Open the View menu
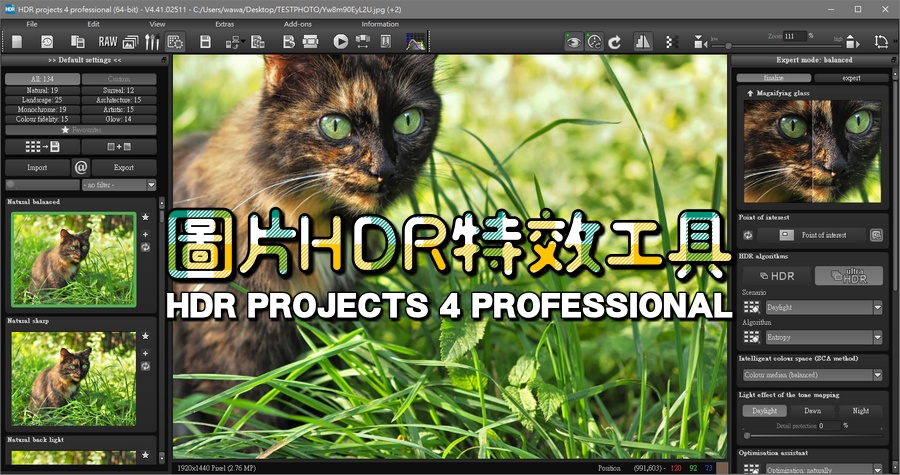The height and width of the screenshot is (475, 900). (x=157, y=24)
